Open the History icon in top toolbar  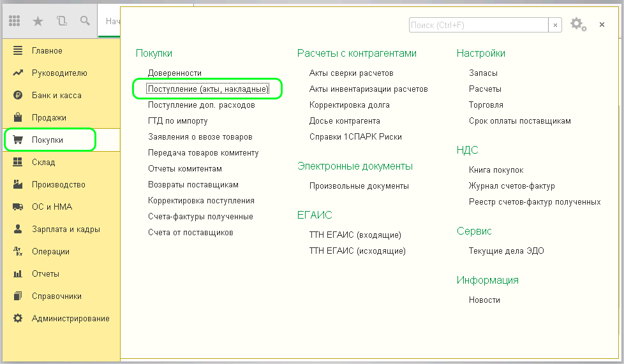pos(61,21)
